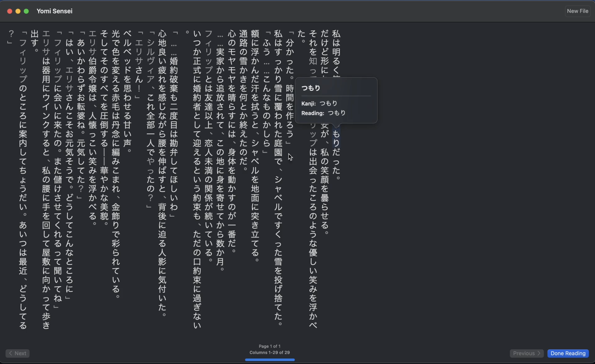Close the Yomi Sensei window
Screen dimensions: 595x364
(10, 11)
